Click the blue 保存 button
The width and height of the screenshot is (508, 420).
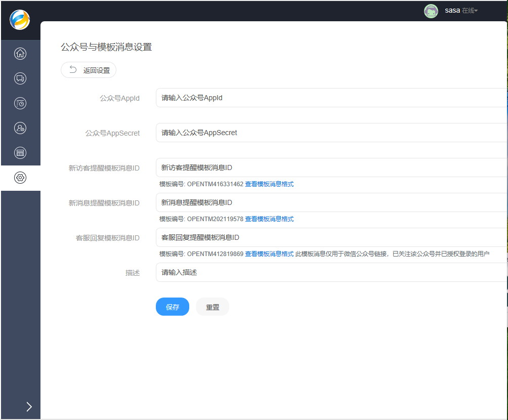pyautogui.click(x=173, y=307)
